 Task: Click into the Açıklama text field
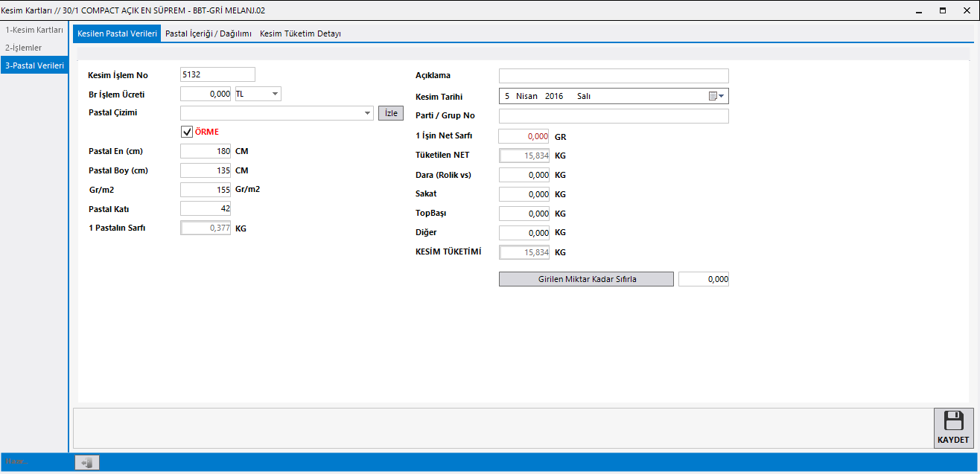pos(614,76)
